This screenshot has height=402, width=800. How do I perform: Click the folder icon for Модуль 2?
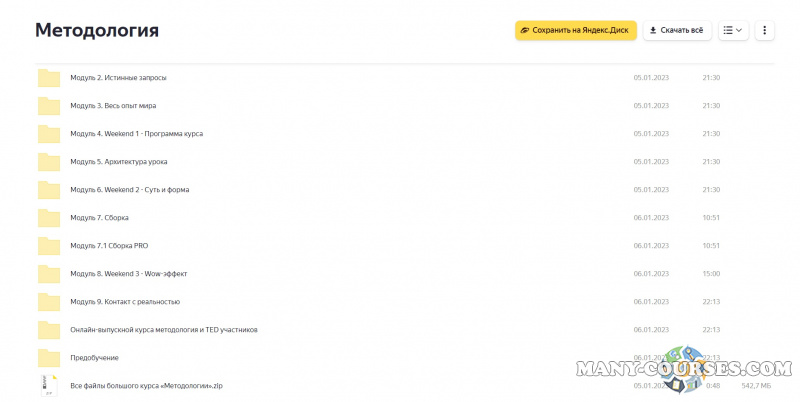pyautogui.click(x=49, y=78)
